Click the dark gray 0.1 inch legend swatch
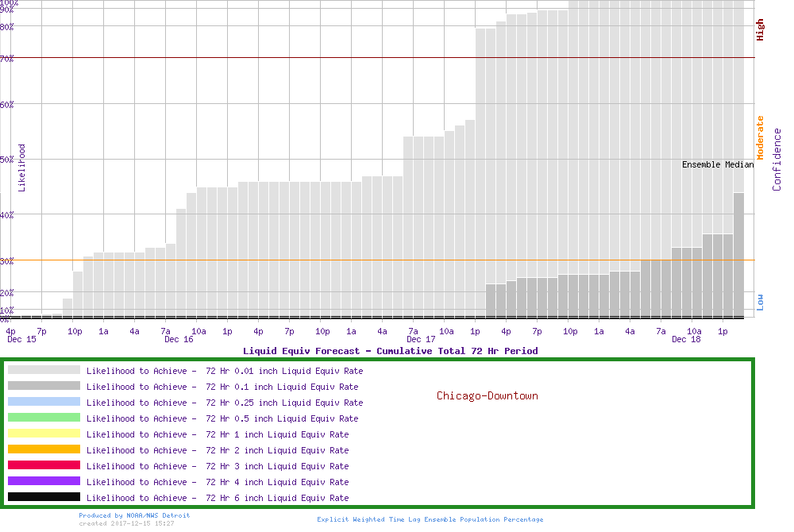Image resolution: width=794 pixels, height=532 pixels. 44,386
